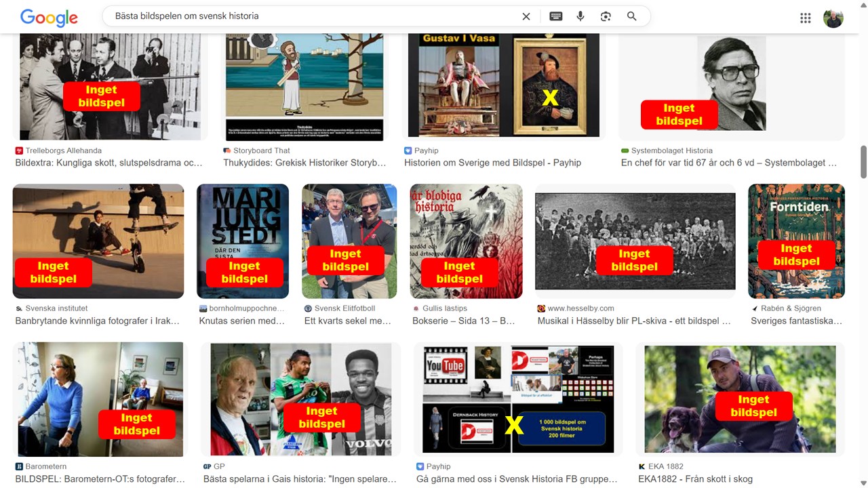
Task: Click Svensk Elitfotboll source favicon
Action: (308, 308)
